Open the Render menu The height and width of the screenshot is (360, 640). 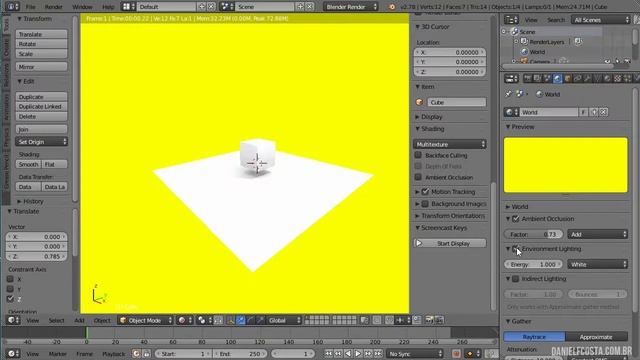tap(53, 7)
